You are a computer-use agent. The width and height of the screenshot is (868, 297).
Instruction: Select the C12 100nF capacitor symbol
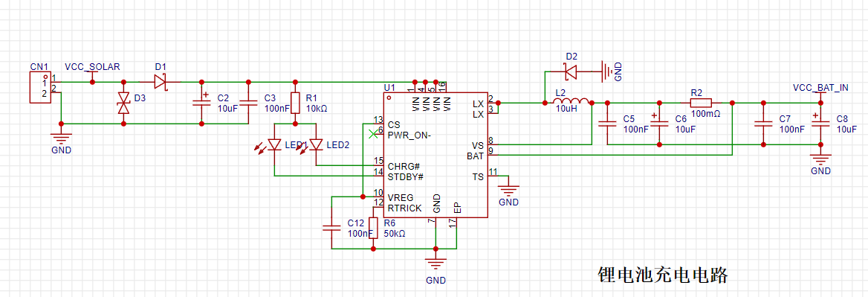click(x=331, y=226)
